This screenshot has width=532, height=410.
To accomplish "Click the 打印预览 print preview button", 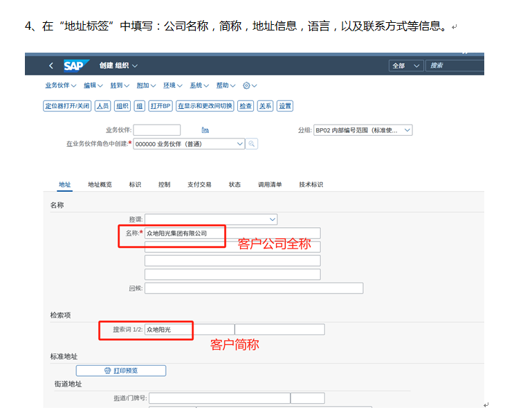I will pos(120,371).
